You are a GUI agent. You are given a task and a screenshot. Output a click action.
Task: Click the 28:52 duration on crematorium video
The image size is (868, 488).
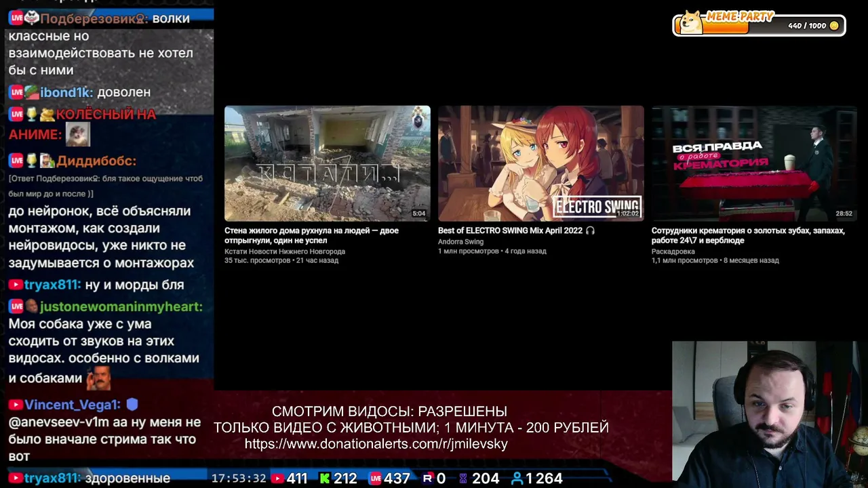pyautogui.click(x=844, y=213)
